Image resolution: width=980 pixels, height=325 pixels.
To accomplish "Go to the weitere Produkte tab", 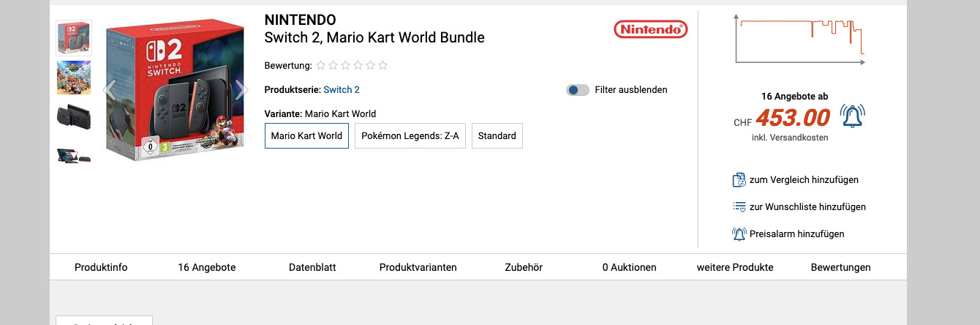I will (735, 267).
